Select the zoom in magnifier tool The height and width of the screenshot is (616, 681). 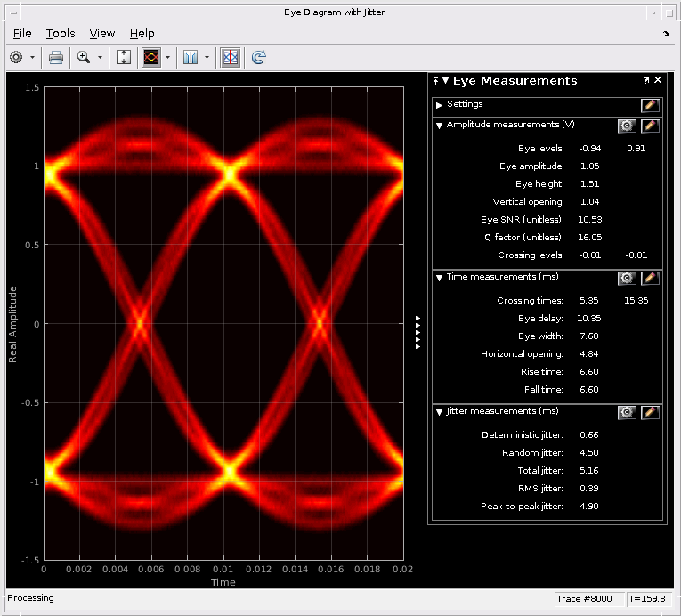[84, 57]
